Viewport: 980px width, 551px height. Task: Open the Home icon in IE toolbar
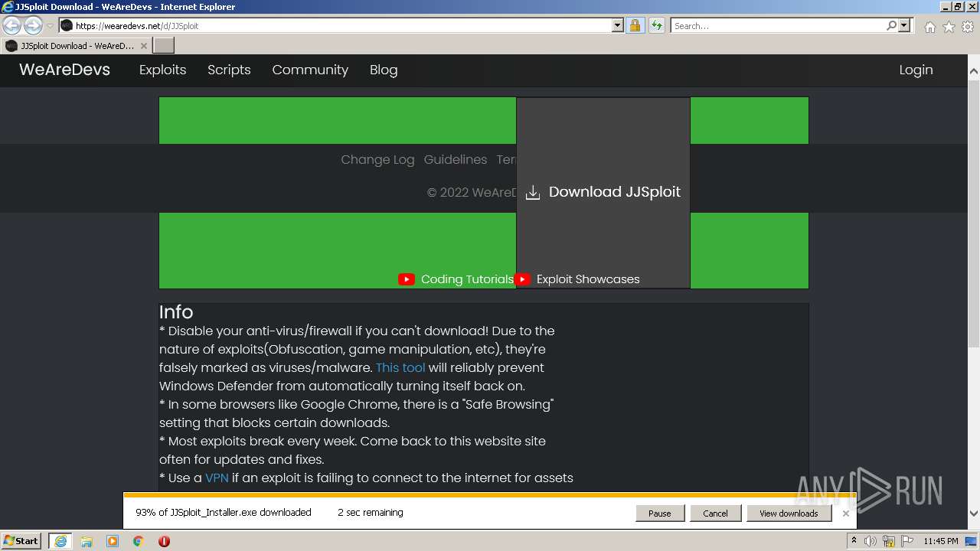[929, 27]
